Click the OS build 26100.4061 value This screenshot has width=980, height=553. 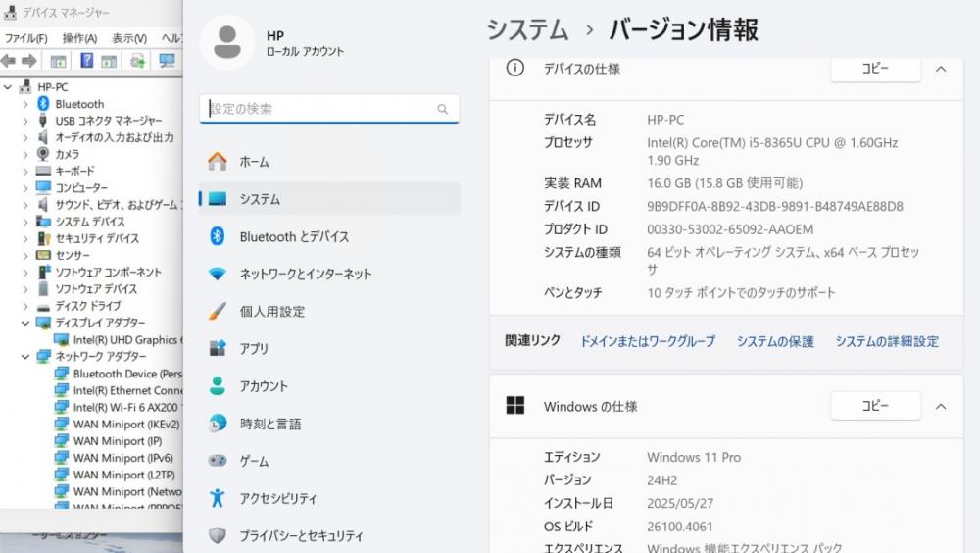pos(679,527)
